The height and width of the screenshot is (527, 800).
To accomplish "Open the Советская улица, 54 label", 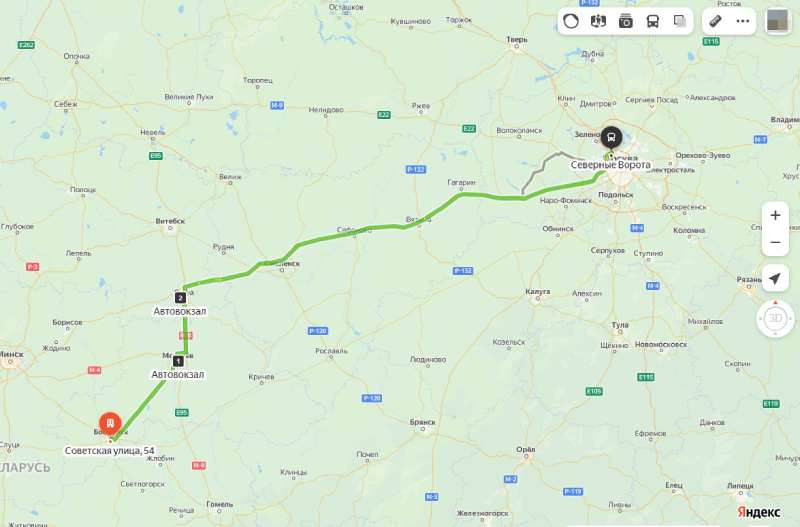I will [x=109, y=450].
